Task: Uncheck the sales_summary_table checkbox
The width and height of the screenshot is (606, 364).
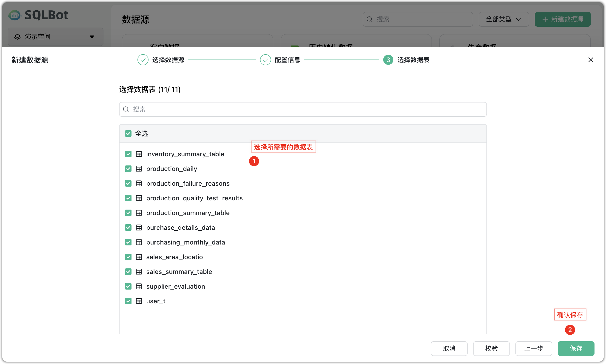Action: 128,272
